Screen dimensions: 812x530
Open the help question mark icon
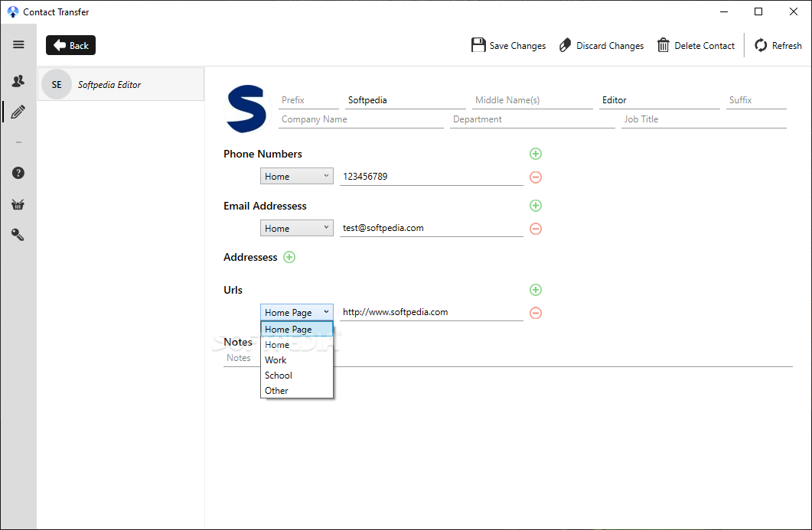pos(18,173)
